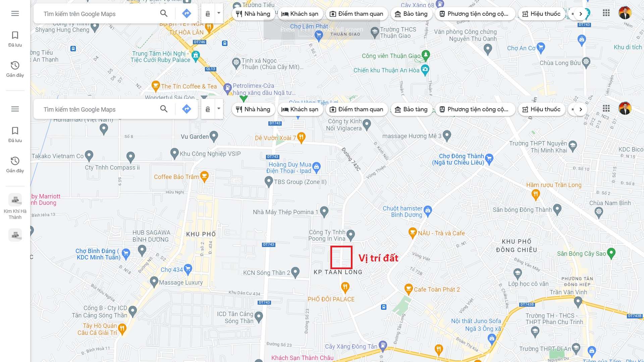
Task: Toggle the lower transit layer button
Action: [208, 109]
